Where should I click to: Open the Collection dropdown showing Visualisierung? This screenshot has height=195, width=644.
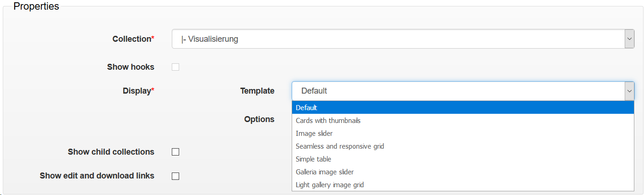pos(398,39)
